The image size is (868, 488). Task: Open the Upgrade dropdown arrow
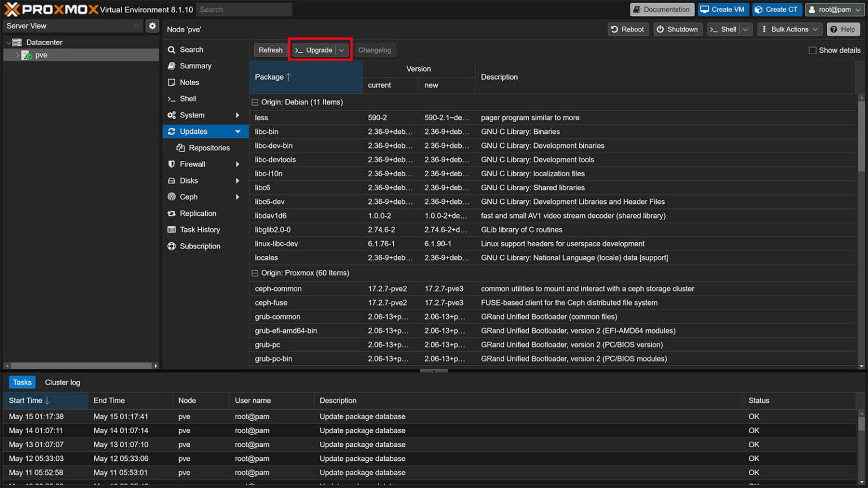342,50
